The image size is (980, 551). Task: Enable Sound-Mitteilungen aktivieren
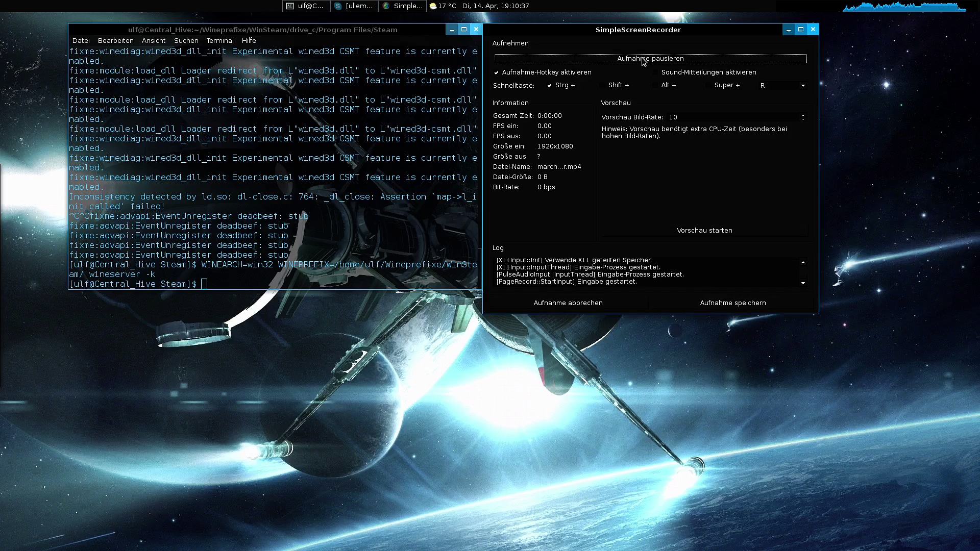tap(655, 72)
